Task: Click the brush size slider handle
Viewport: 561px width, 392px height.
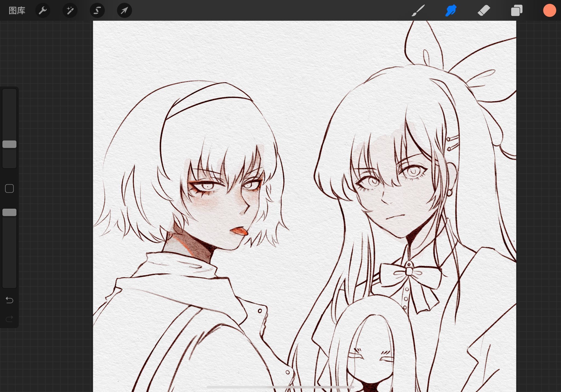Action: [x=9, y=144]
